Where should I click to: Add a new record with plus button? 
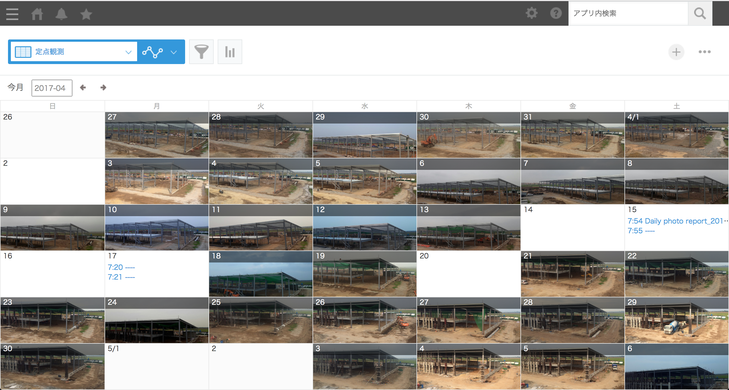676,52
